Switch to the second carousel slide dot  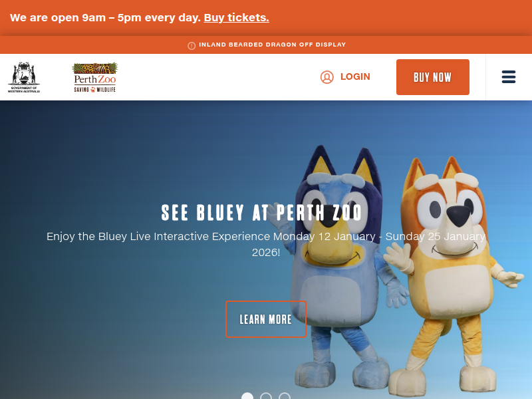coord(266,396)
